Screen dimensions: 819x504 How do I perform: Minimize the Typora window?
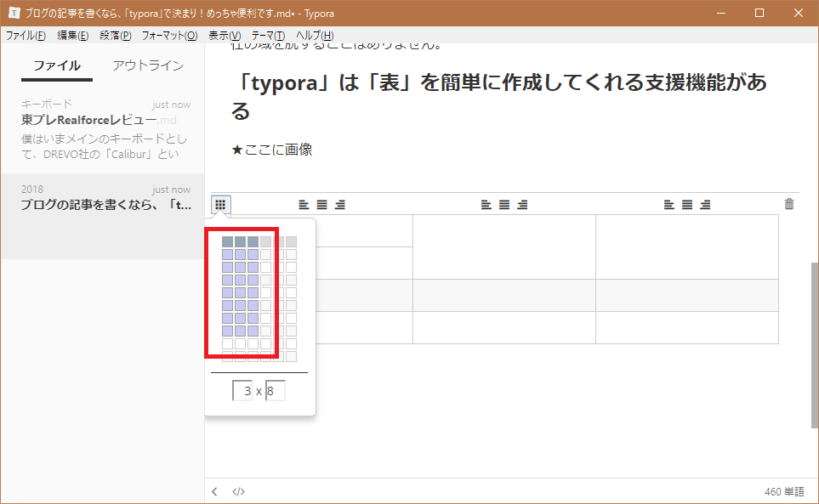721,13
